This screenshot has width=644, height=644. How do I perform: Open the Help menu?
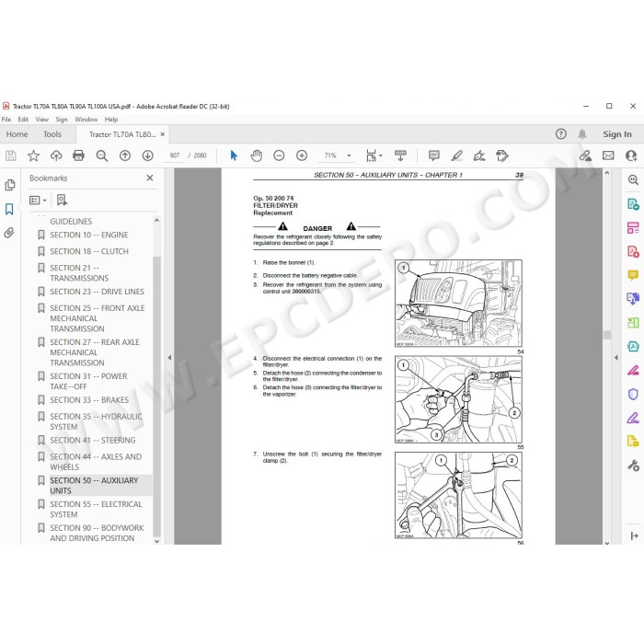[111, 120]
